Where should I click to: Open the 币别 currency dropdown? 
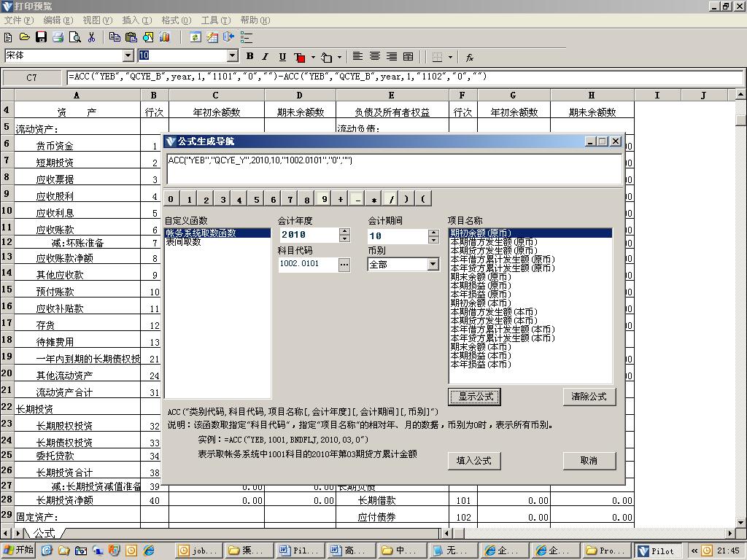coord(433,264)
